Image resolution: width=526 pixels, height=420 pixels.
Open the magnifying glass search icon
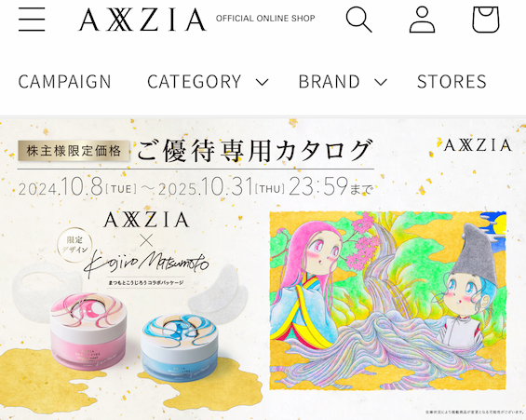click(359, 20)
